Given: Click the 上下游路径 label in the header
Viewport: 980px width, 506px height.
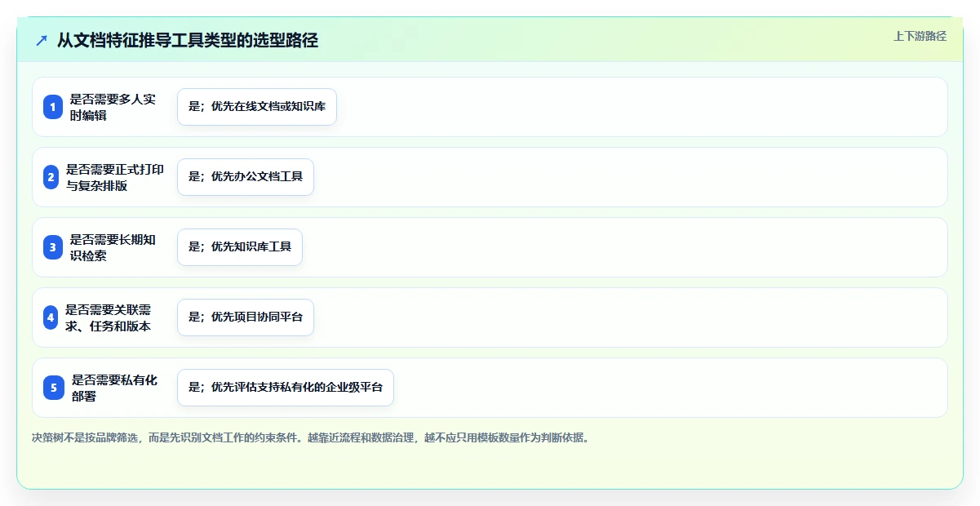Looking at the screenshot, I should (920, 36).
